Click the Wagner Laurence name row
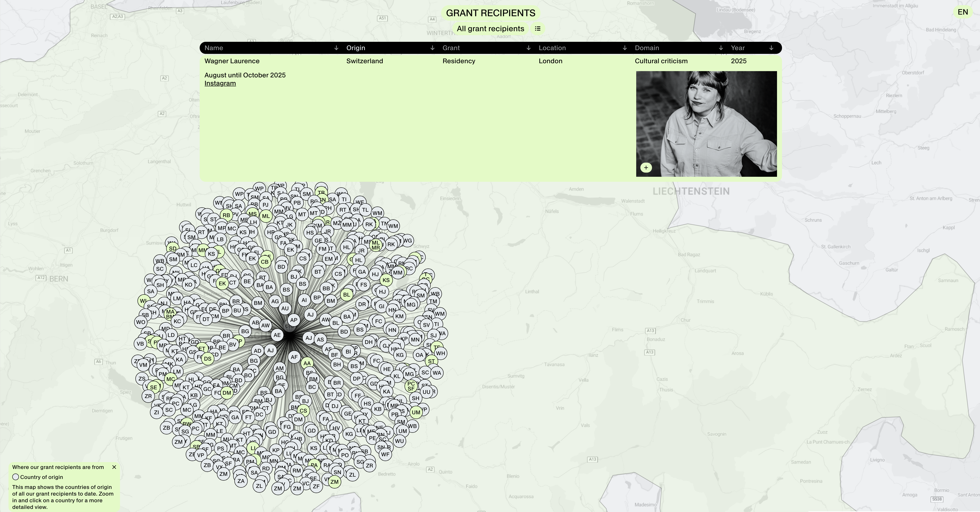The width and height of the screenshot is (980, 512). (232, 61)
